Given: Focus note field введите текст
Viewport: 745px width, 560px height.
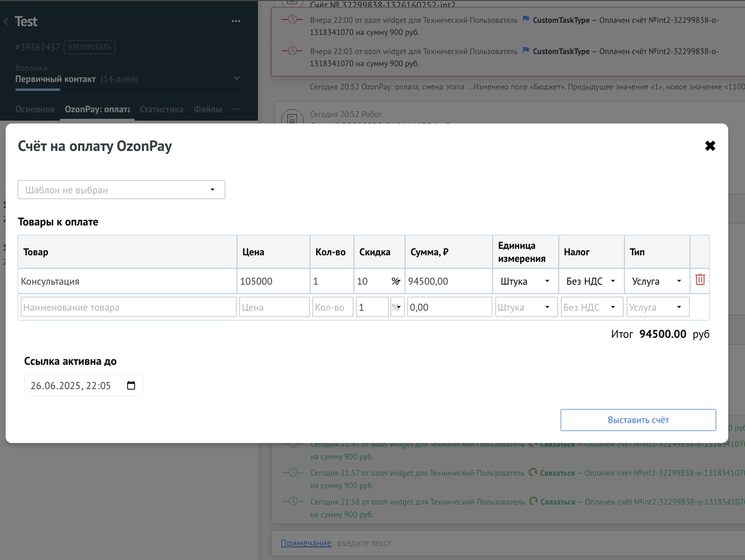Looking at the screenshot, I should 363,543.
